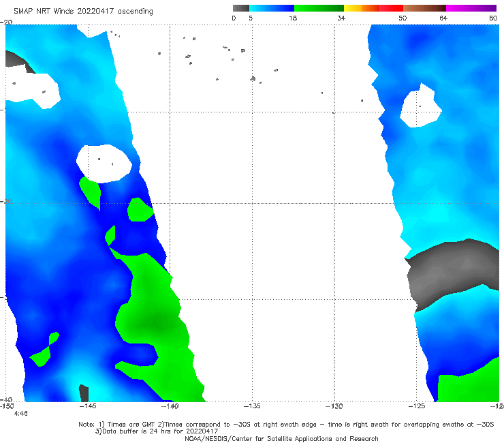Click the green 18-34 segment of the color bar
The image size is (504, 443).
[319, 8]
